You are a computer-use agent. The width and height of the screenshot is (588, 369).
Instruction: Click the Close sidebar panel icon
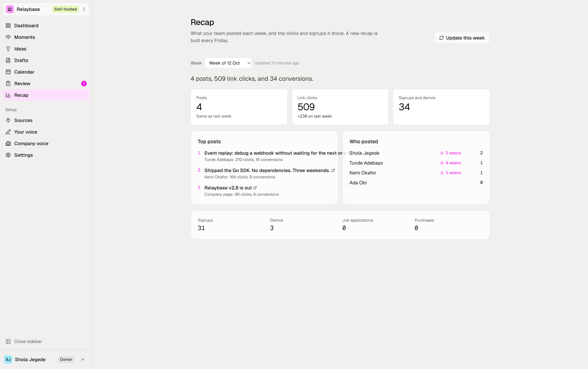[8, 341]
